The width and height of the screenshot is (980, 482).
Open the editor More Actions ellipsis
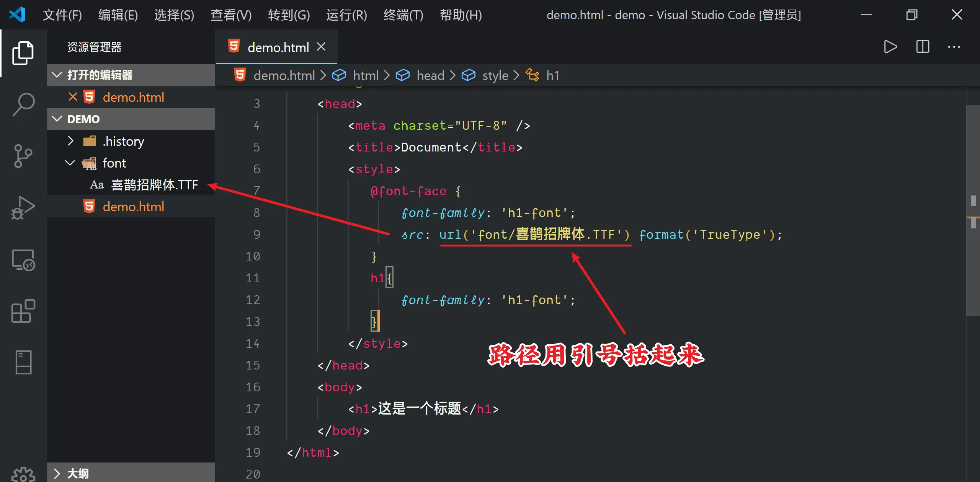pos(954,47)
